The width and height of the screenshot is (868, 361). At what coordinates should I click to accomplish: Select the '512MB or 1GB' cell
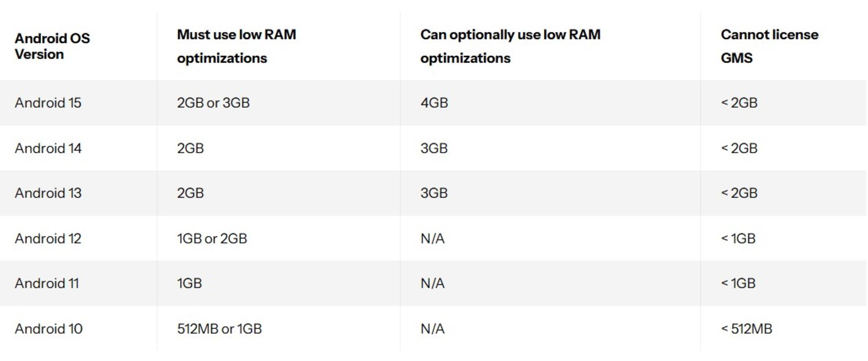tap(219, 328)
